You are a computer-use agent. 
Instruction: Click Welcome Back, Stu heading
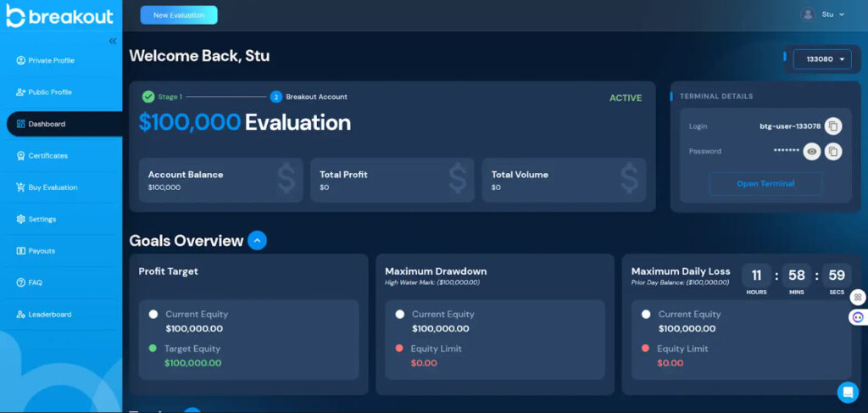pos(199,56)
